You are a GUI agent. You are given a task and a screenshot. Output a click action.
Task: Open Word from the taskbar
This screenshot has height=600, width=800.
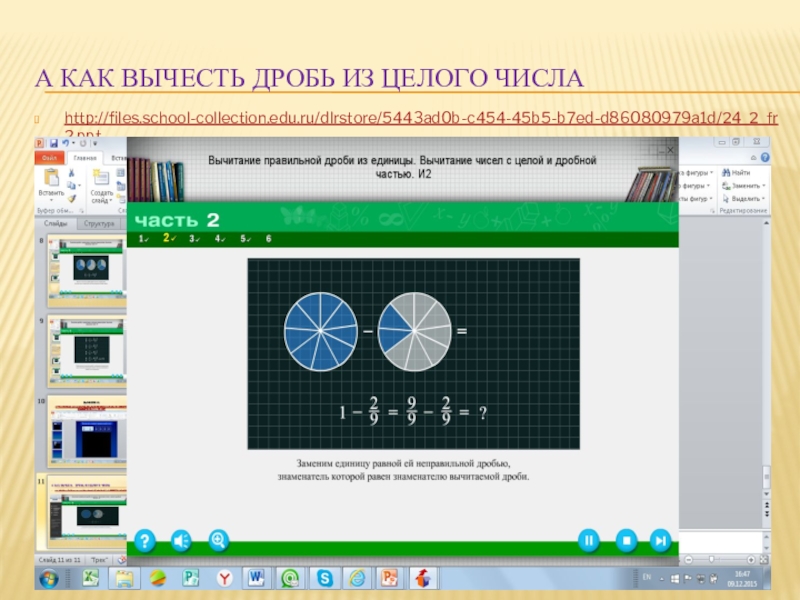pyautogui.click(x=257, y=578)
